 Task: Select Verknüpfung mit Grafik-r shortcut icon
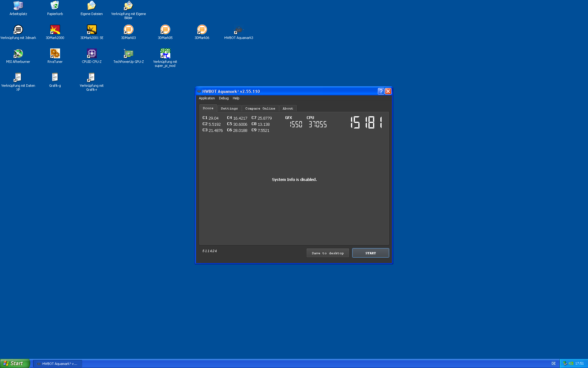(x=92, y=82)
